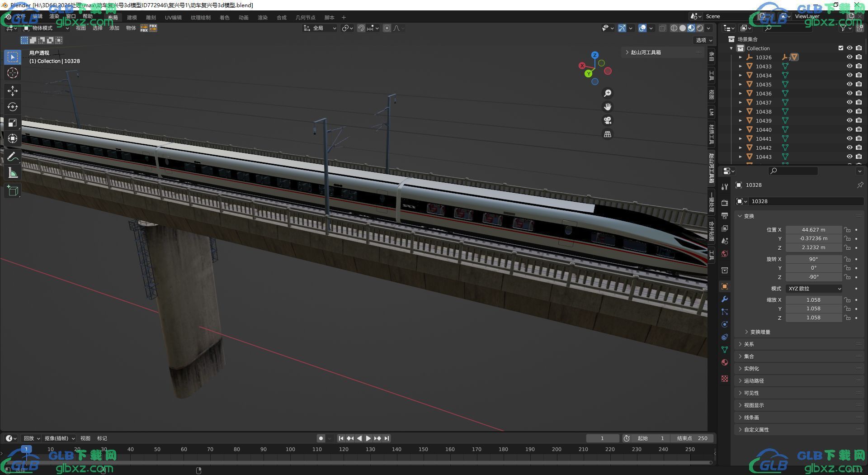Toggle X-ray mode in the viewport header
Viewport: 868px width, 475px height.
[662, 28]
